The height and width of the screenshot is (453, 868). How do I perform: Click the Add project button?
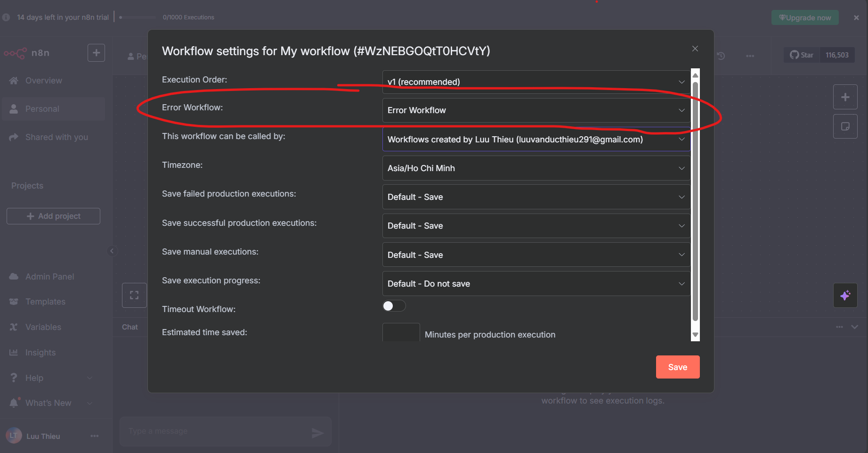(x=53, y=216)
